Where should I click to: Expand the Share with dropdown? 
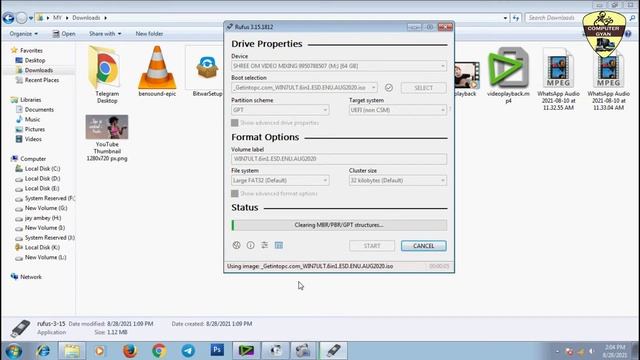(x=105, y=34)
